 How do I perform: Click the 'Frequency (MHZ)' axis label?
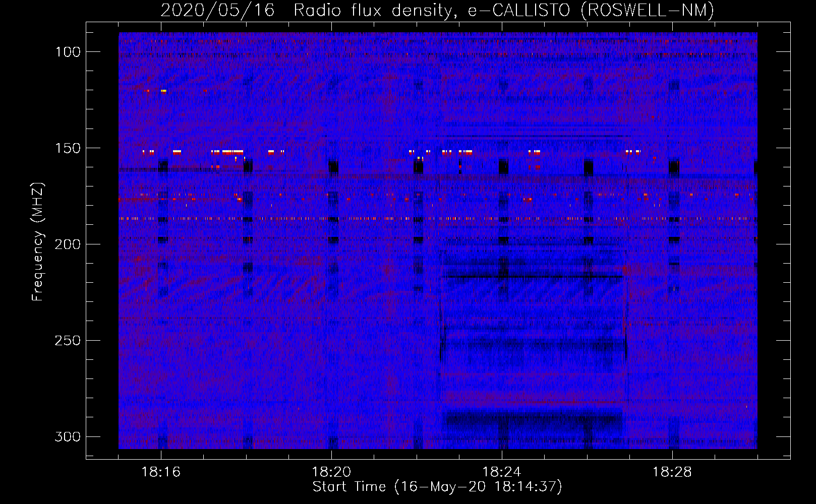pyautogui.click(x=38, y=242)
